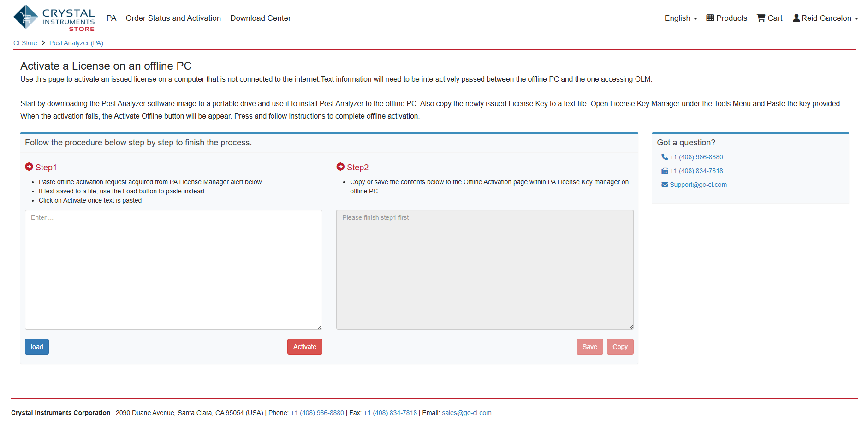Click the blue load button
Viewport: 868px width, 433px height.
pos(37,347)
